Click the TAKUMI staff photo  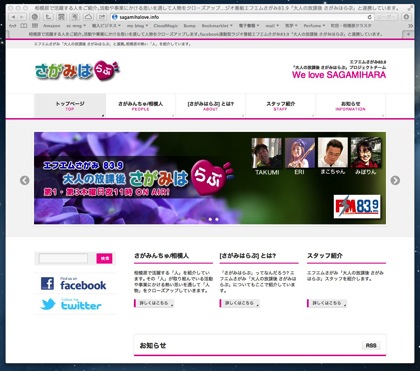[267, 153]
